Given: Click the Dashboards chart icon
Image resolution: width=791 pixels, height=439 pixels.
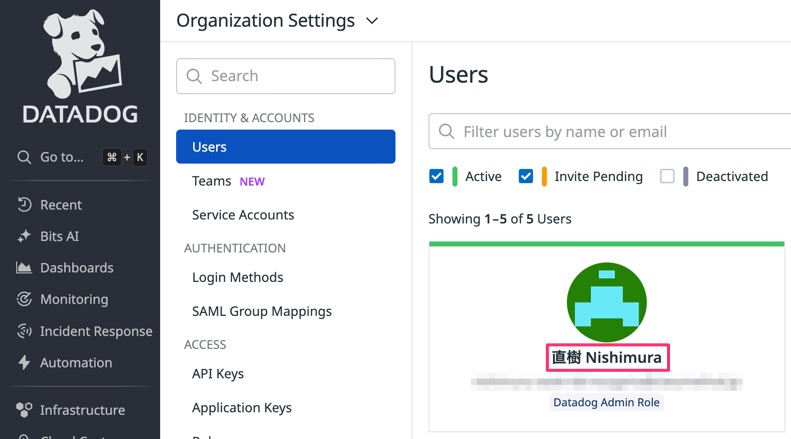Looking at the screenshot, I should 24,267.
